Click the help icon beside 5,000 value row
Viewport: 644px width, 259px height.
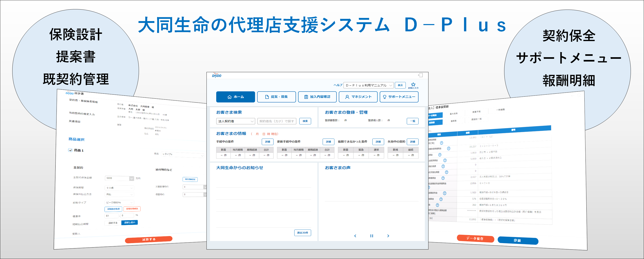point(445,160)
